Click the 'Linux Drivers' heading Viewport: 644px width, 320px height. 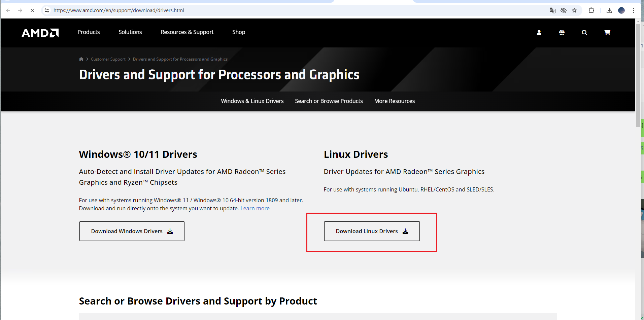[356, 154]
